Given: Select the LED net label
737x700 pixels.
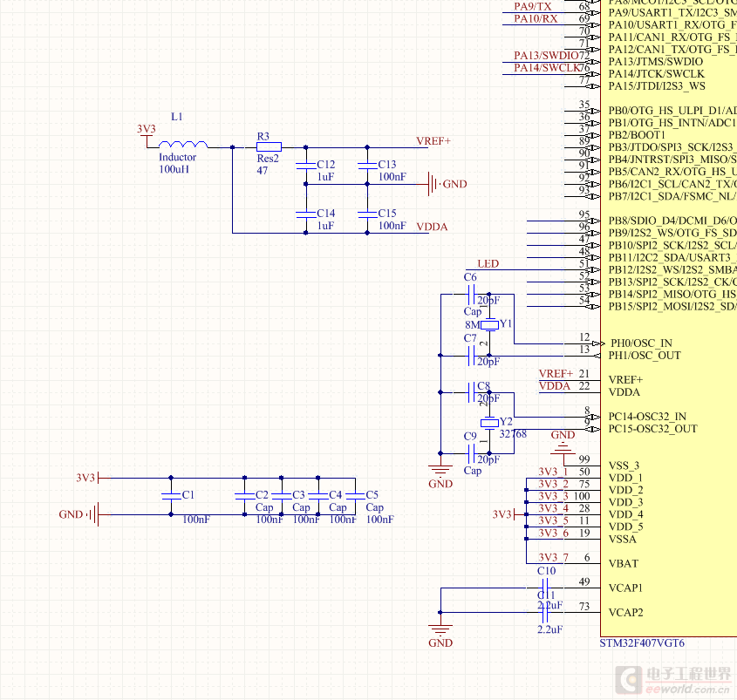Looking at the screenshot, I should coord(488,263).
